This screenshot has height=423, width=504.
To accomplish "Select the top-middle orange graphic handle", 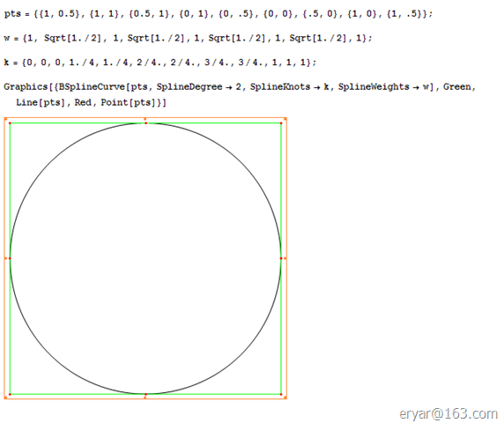I will click(145, 119).
